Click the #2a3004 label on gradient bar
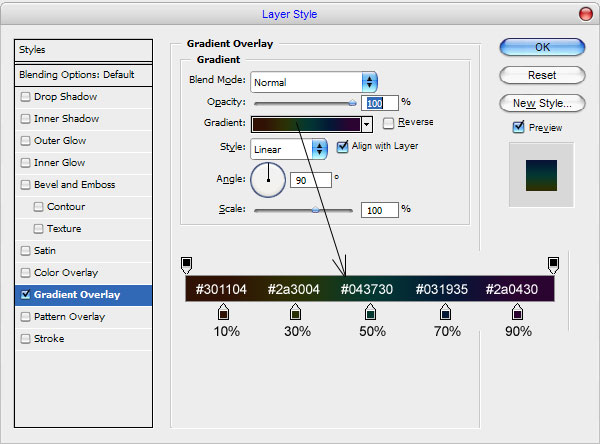Screen dimensions: 600x444 point(293,289)
